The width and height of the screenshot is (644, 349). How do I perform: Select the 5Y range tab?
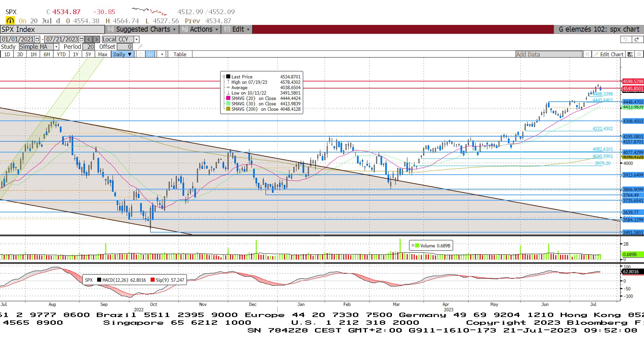88,54
